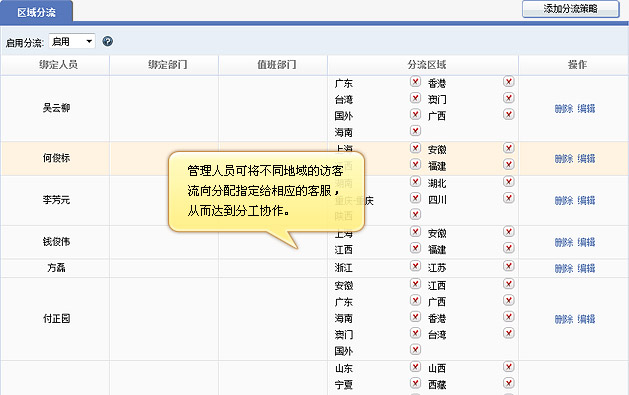This screenshot has height=395, width=629.
Task: Remove 广东 region in 吴云卿's row
Action: pyautogui.click(x=415, y=81)
